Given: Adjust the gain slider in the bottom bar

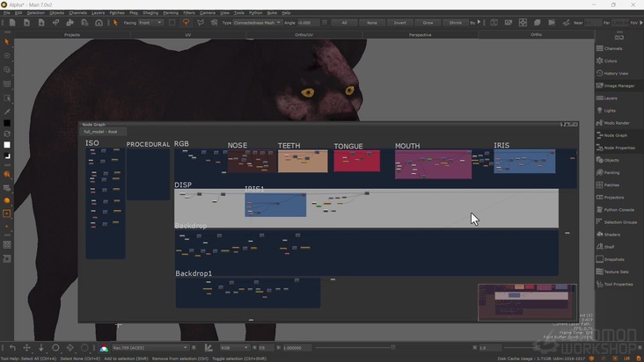Looking at the screenshot, I should point(392,348).
